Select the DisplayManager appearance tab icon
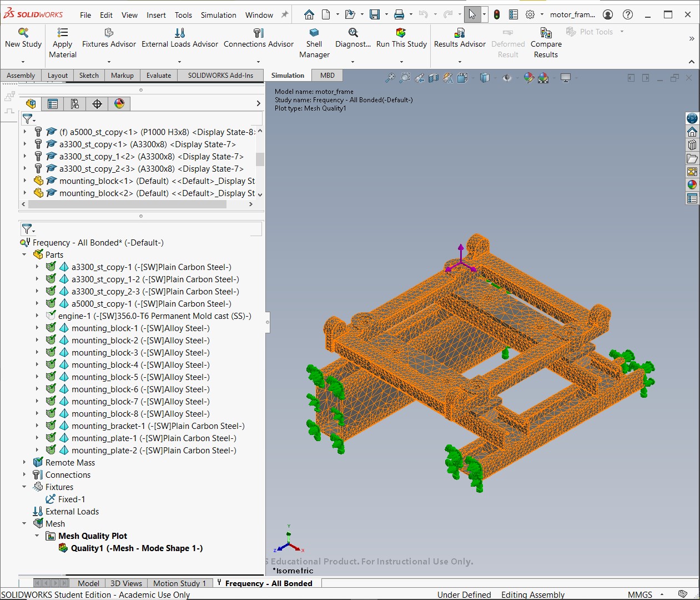Screen dimensions: 700x600 point(119,103)
